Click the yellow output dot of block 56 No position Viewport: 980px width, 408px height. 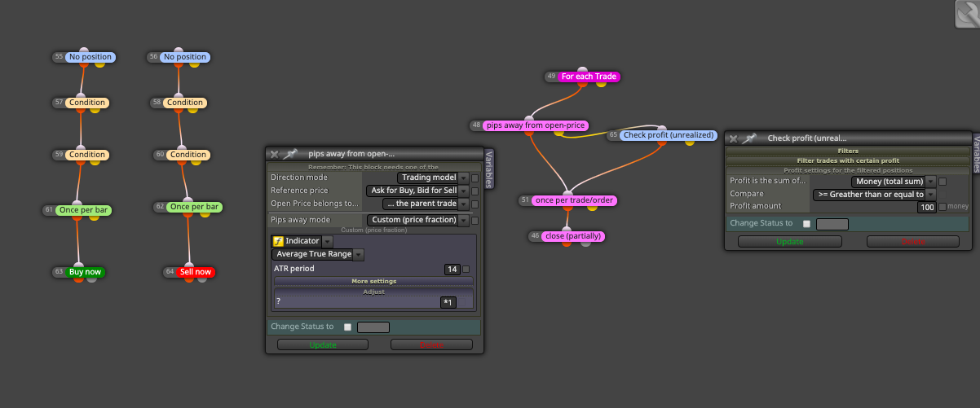pos(195,64)
